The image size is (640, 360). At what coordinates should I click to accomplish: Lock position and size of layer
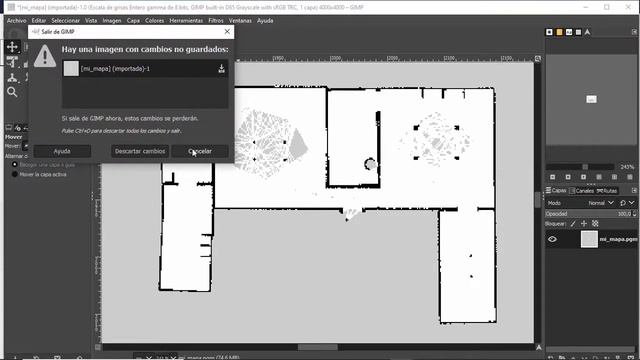point(584,224)
